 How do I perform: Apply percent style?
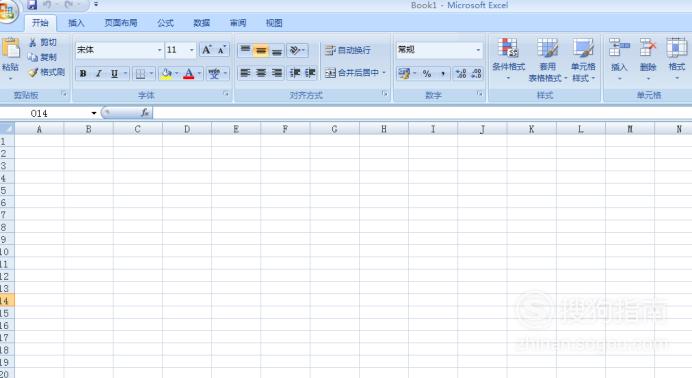pyautogui.click(x=427, y=73)
